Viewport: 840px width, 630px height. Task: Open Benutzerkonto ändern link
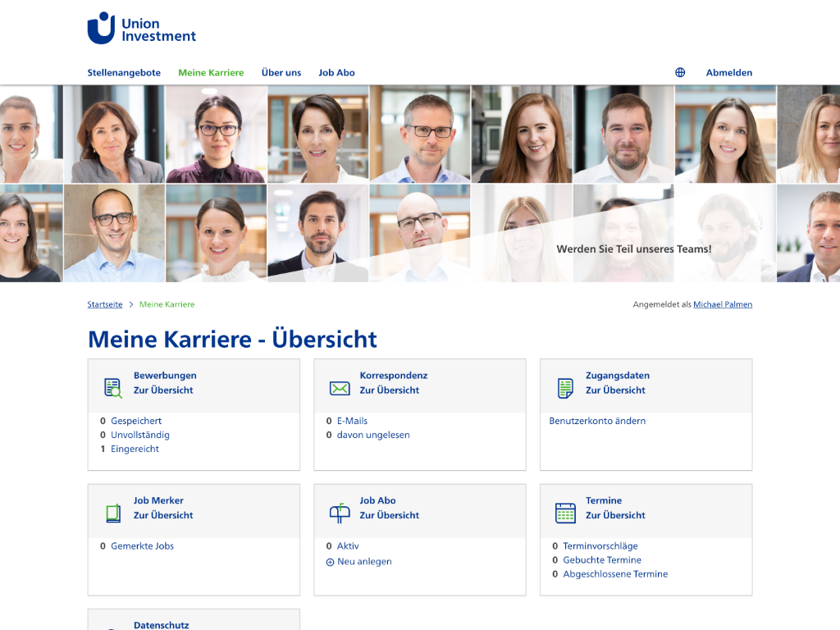[x=597, y=421]
